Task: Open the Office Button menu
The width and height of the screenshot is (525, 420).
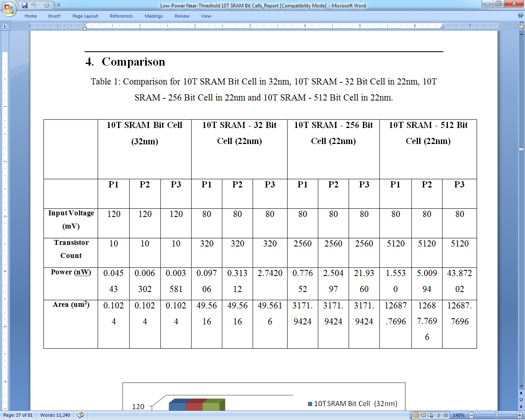Action: [x=8, y=8]
